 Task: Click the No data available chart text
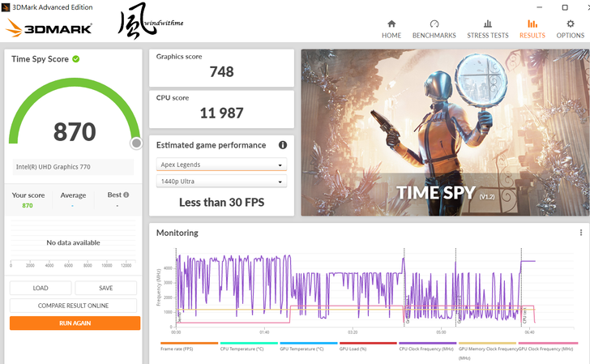point(74,242)
